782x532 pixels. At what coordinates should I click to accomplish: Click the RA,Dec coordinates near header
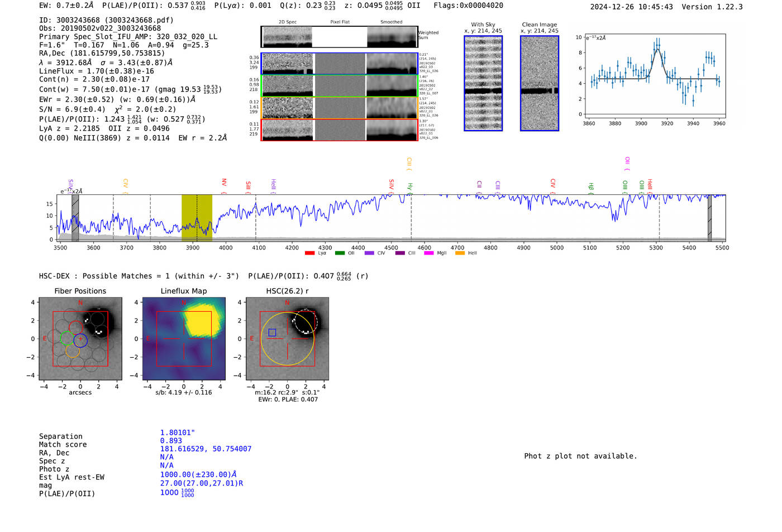102,54
